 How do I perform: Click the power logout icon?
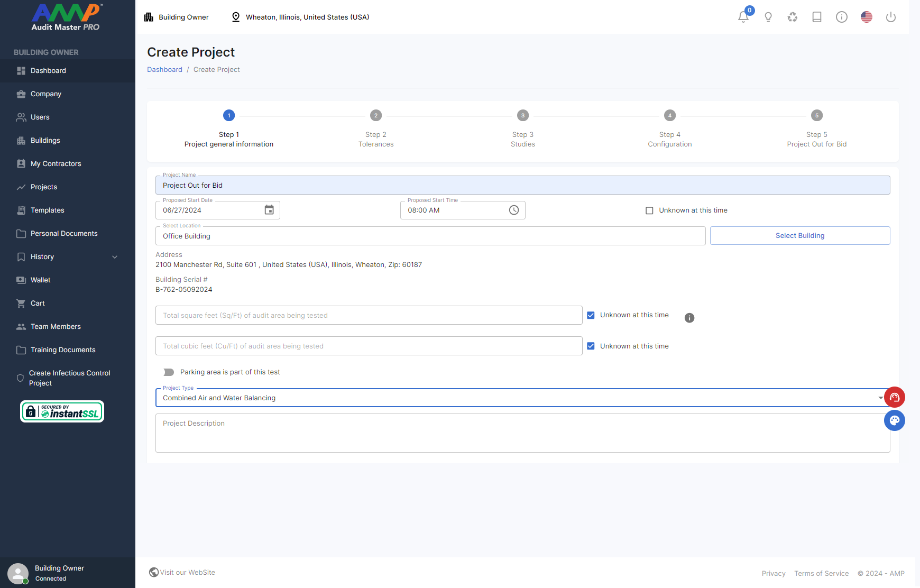tap(891, 17)
